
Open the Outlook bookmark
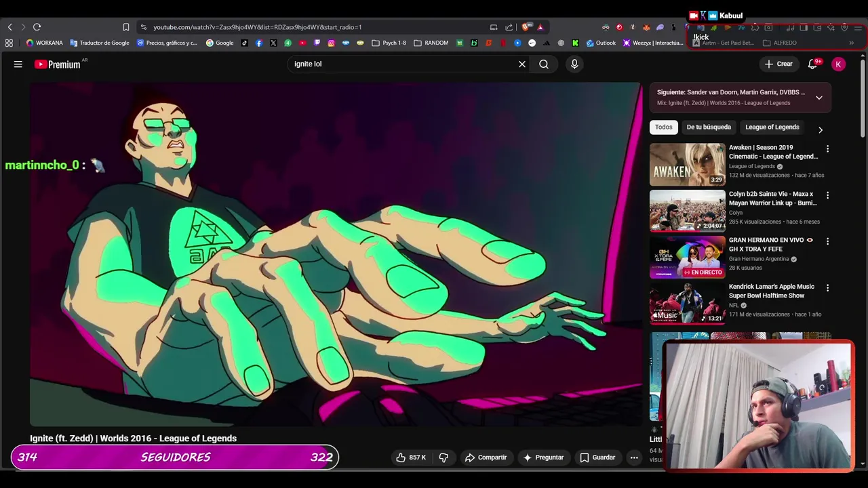pyautogui.click(x=601, y=43)
